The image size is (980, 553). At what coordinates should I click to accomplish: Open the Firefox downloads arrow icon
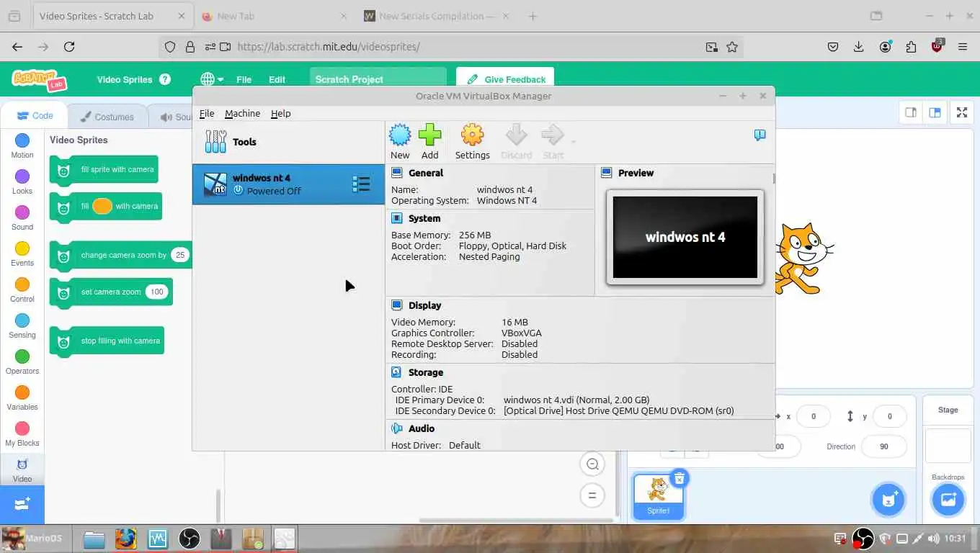pos(858,47)
